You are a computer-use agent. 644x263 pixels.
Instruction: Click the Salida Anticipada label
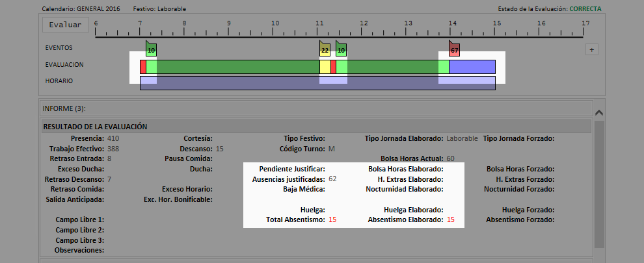coord(75,199)
